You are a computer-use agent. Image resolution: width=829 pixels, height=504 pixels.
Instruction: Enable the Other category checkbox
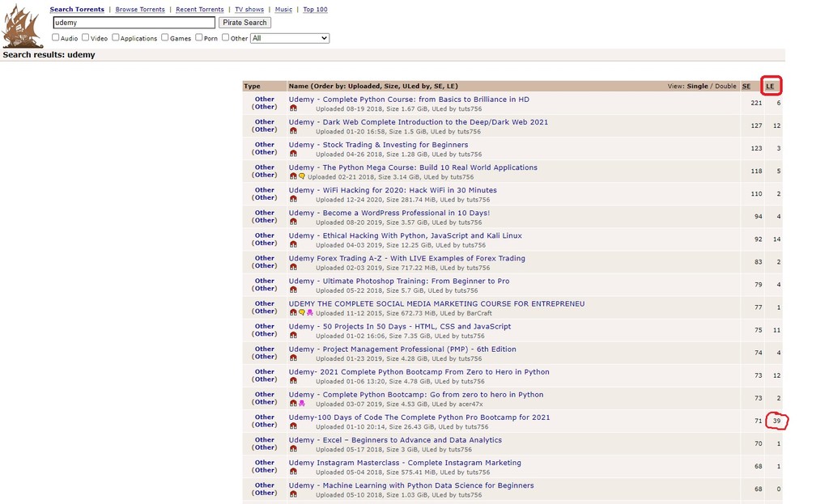[226, 37]
